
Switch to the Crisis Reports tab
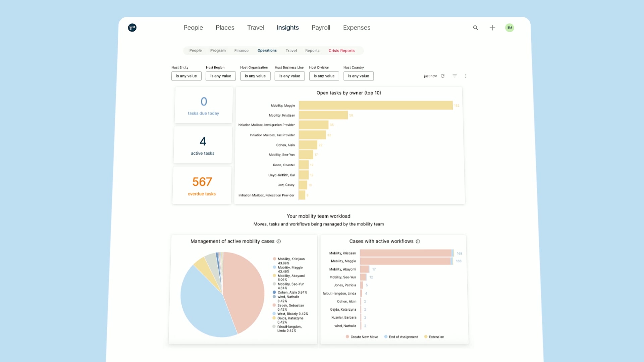tap(341, 51)
